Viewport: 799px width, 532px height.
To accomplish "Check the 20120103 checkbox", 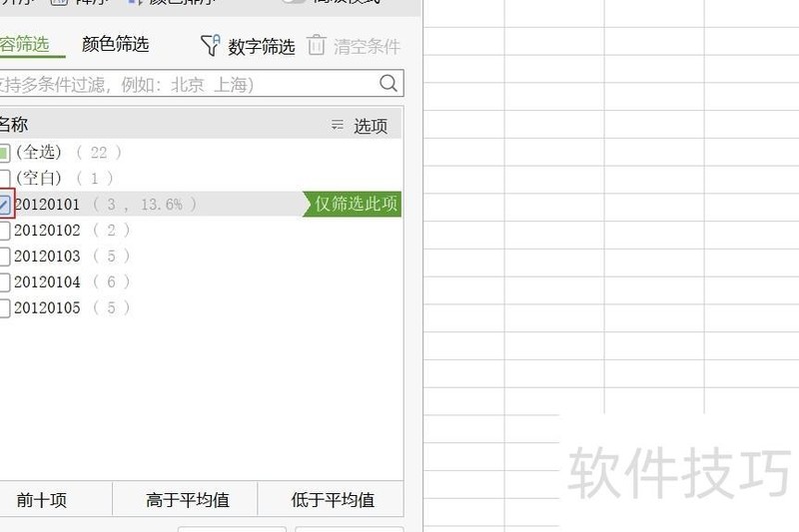I will (4, 257).
